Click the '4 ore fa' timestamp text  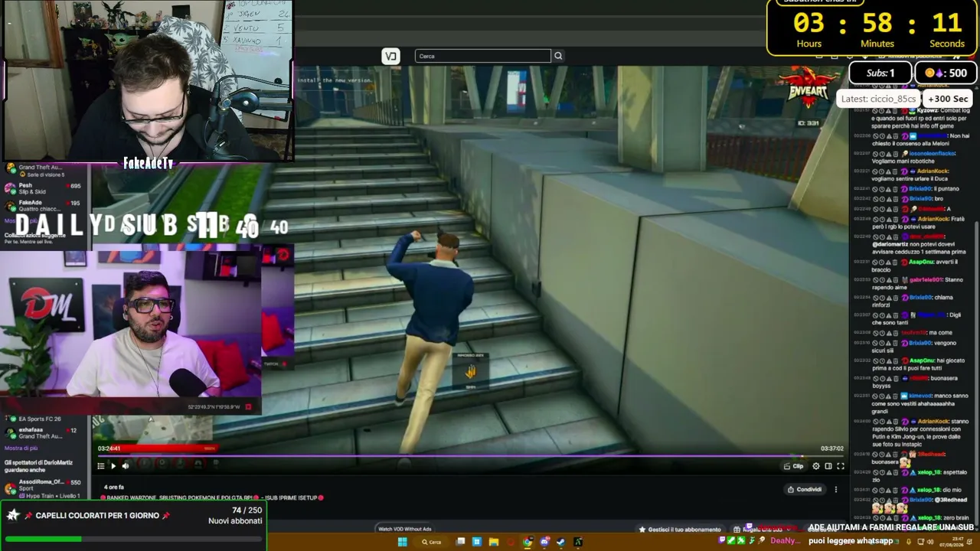click(114, 487)
